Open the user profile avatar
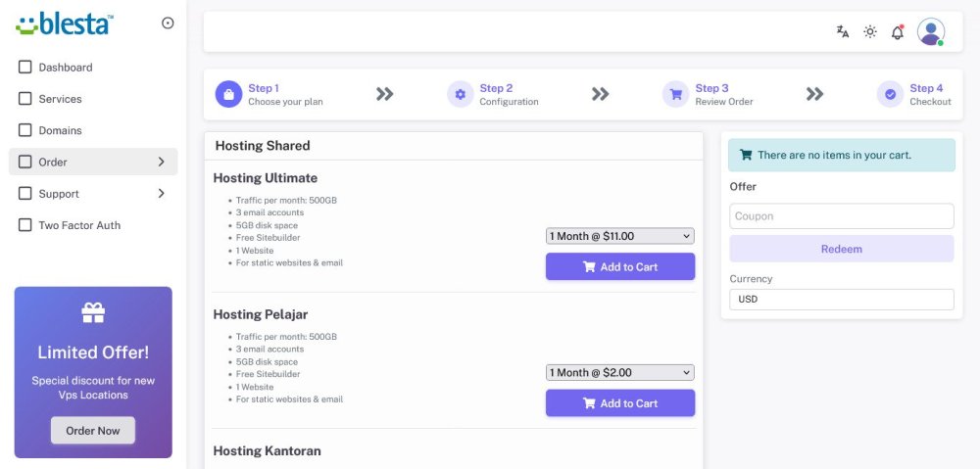Image resolution: width=980 pixels, height=469 pixels. [x=930, y=31]
